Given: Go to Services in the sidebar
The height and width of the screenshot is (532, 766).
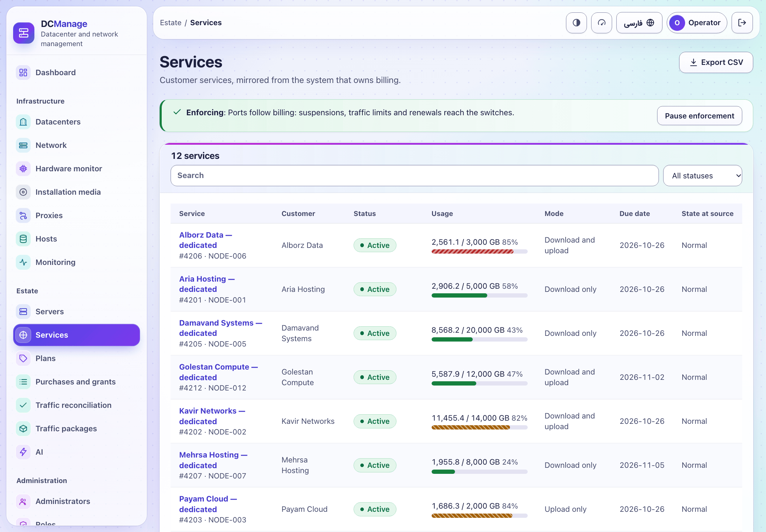Looking at the screenshot, I should [x=77, y=335].
